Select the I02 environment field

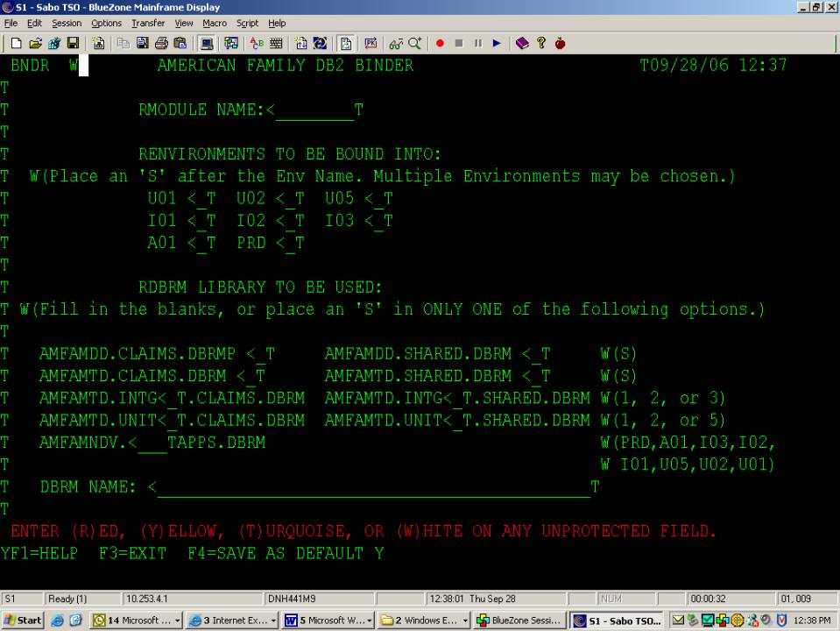point(291,222)
